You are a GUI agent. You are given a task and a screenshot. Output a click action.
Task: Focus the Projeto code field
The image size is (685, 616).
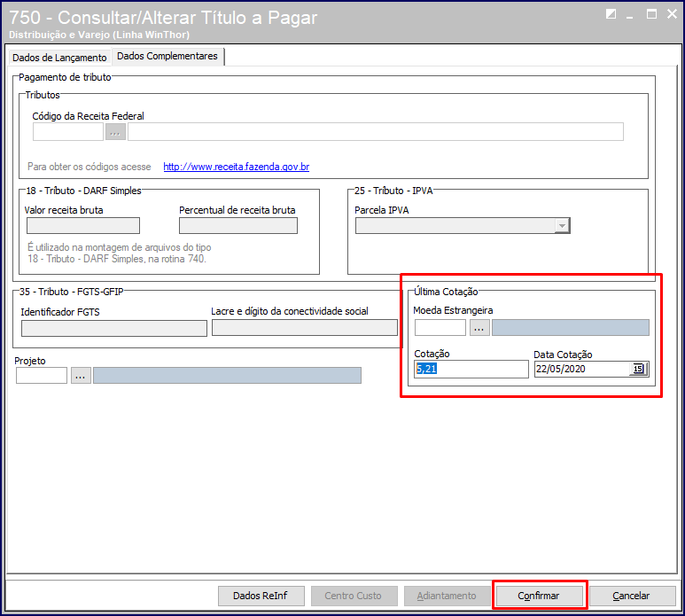coord(42,375)
